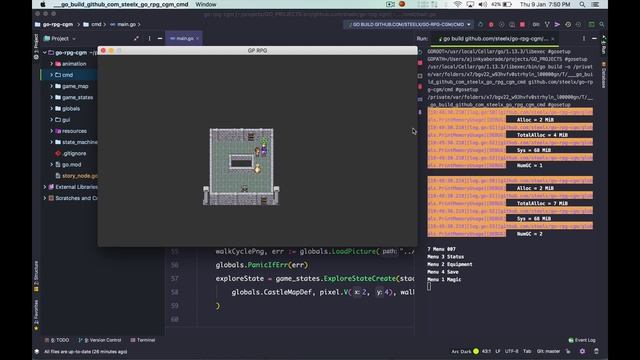Click the GP RPG game window title bar
Viewport: 640px width, 360px height.
(x=257, y=51)
